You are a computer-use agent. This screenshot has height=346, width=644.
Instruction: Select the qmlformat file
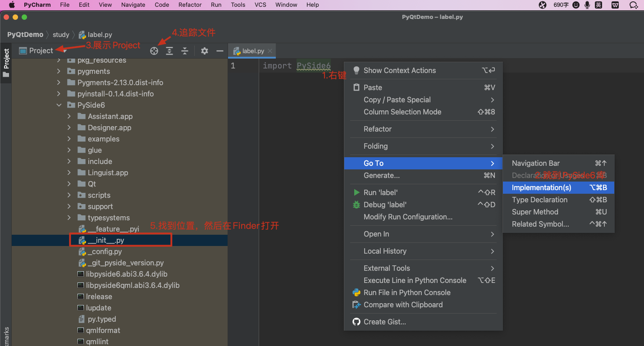119,331
